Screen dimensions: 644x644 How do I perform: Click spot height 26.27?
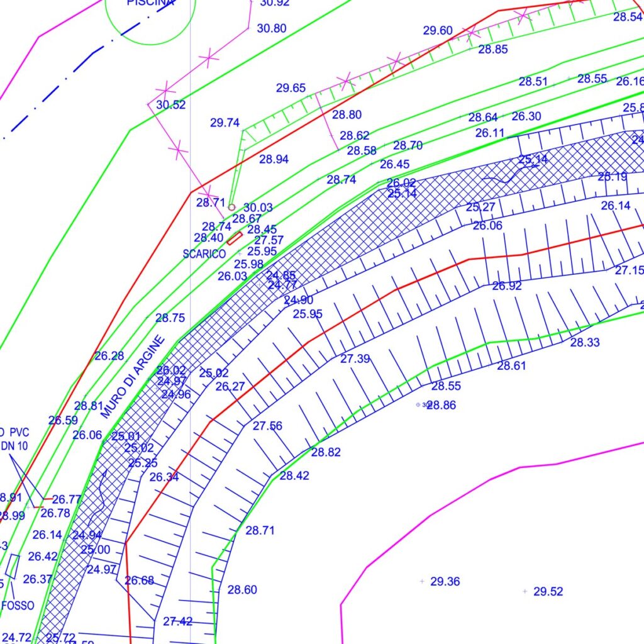230,387
